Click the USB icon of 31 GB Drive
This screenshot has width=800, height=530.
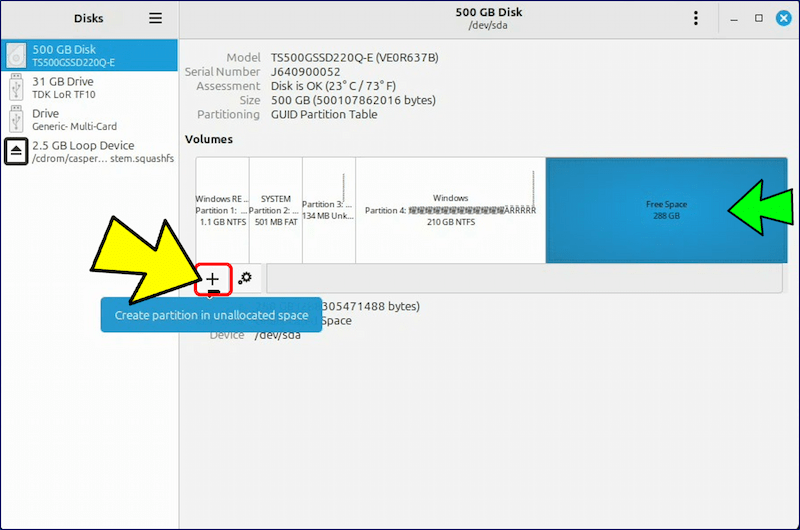point(16,87)
